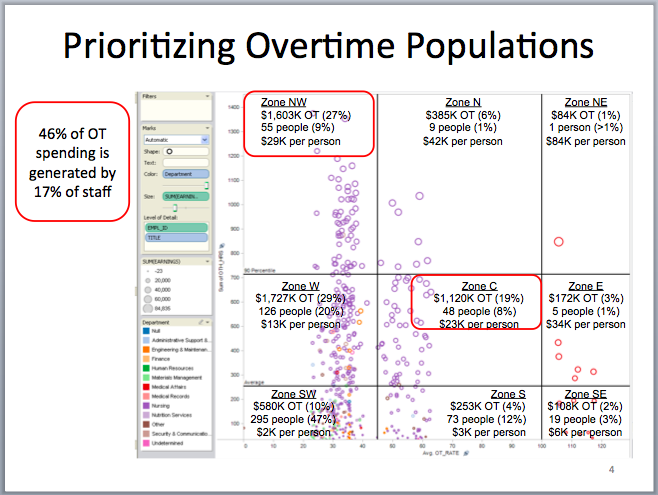
Task: Click the 40,000 size legend circle
Action: click(x=148, y=290)
